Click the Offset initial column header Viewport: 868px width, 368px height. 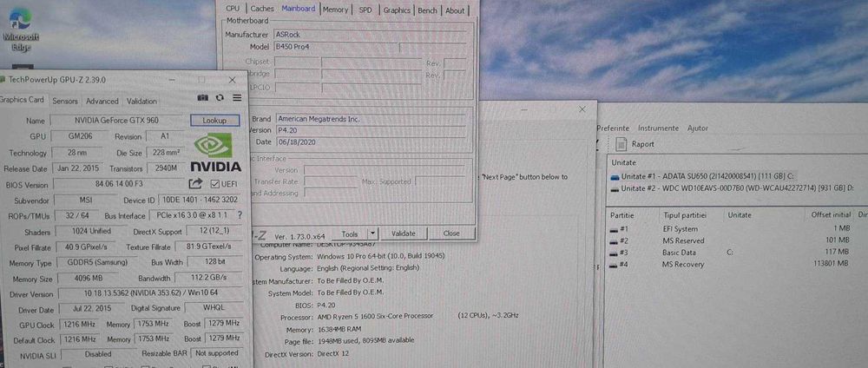pos(831,214)
